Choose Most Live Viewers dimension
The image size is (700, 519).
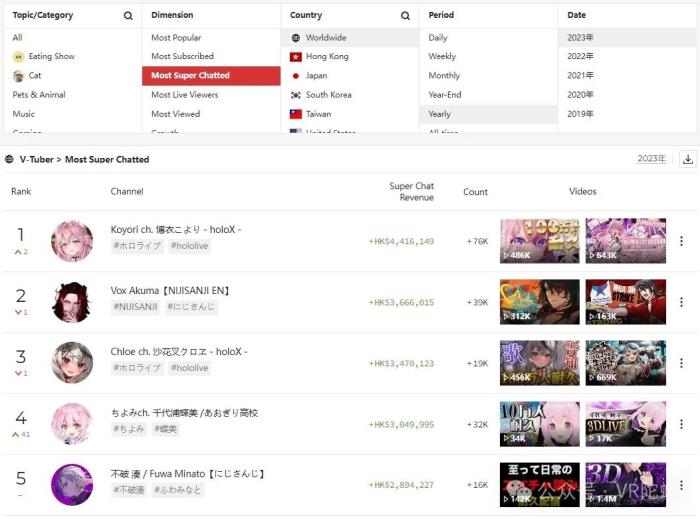(184, 95)
